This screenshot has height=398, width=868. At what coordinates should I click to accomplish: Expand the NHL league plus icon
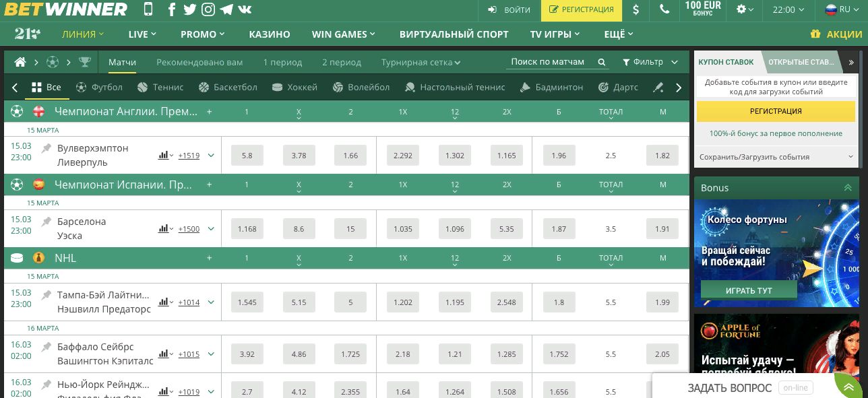pos(209,258)
